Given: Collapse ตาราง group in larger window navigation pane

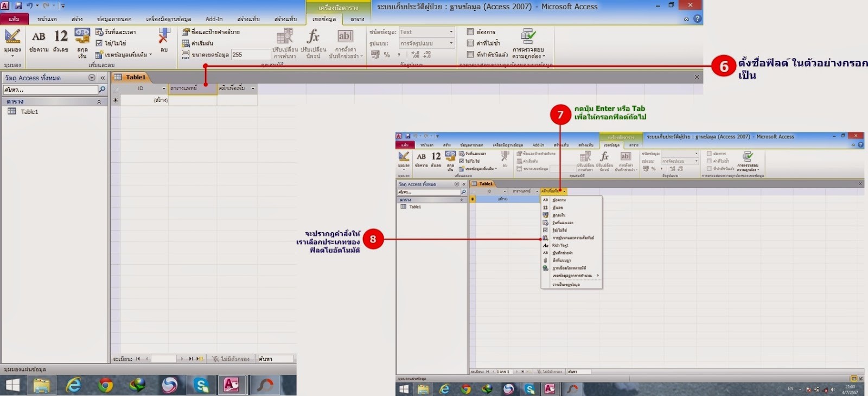Looking at the screenshot, I should coord(99,101).
